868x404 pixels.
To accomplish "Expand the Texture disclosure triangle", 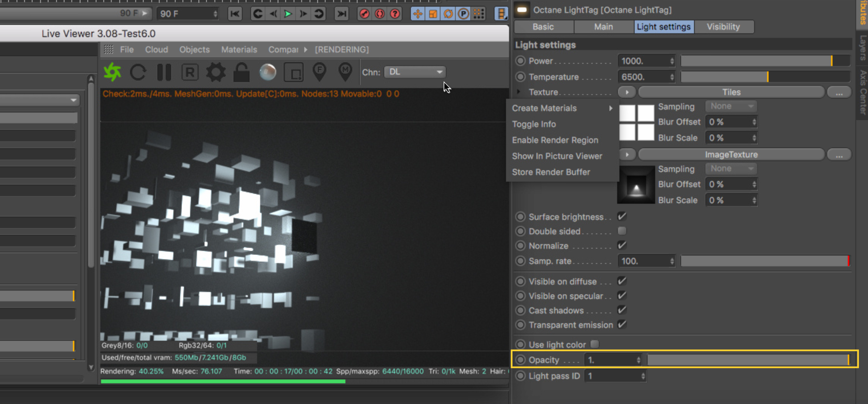I will [x=519, y=92].
